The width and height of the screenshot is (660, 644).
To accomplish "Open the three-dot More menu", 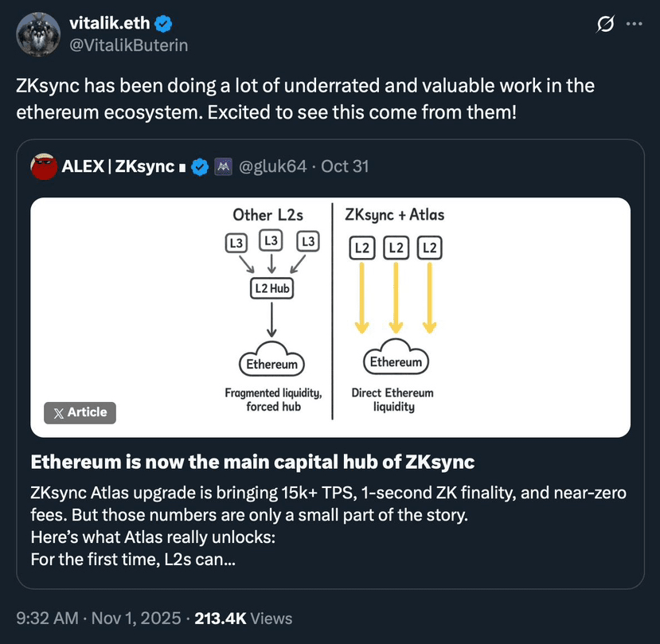I will point(634,24).
